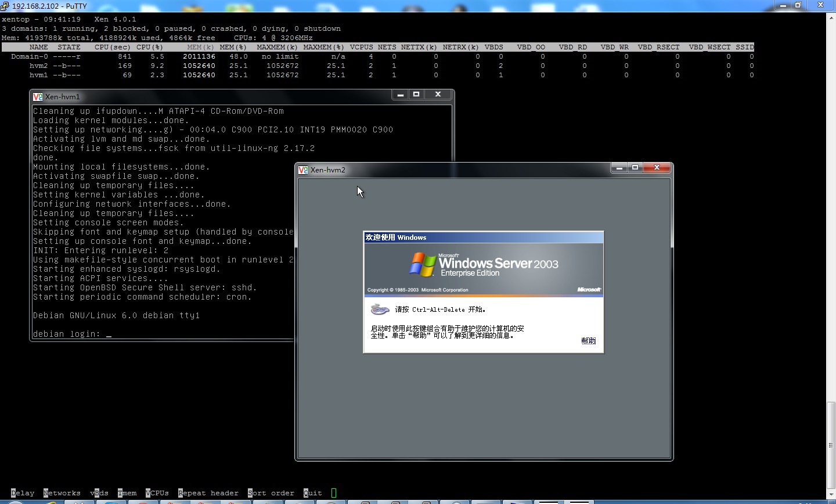This screenshot has width=836, height=504.
Task: Click the Domain-0 row name
Action: coord(30,56)
